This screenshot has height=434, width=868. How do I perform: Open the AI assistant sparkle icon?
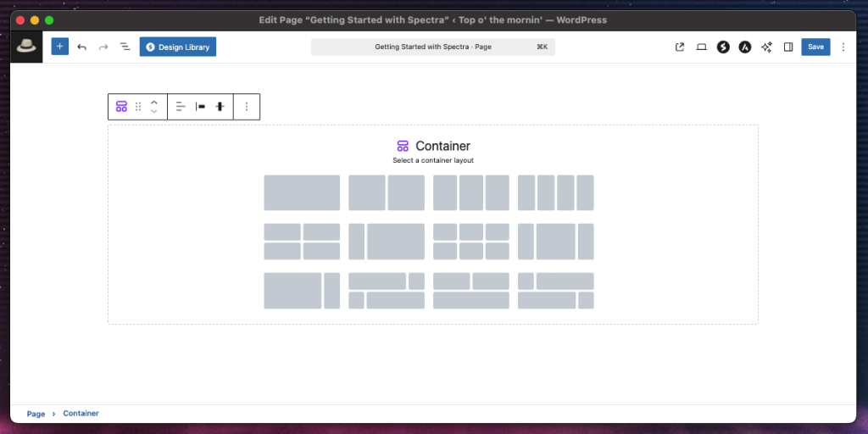coord(766,47)
